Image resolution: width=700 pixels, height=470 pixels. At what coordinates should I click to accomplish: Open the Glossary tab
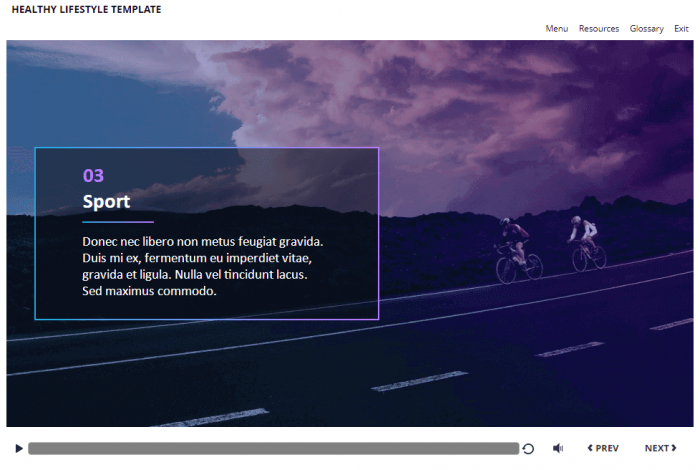click(646, 29)
